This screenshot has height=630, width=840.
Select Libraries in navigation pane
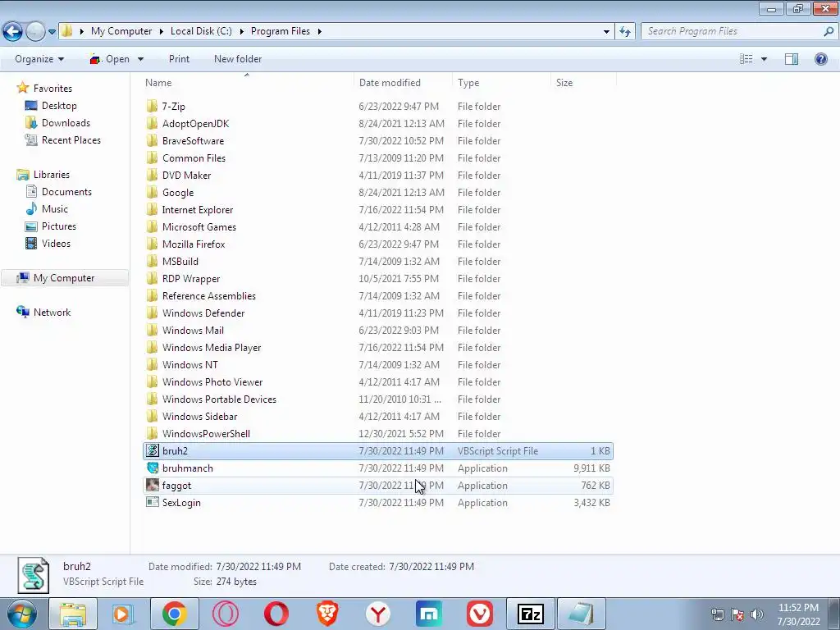(x=51, y=175)
